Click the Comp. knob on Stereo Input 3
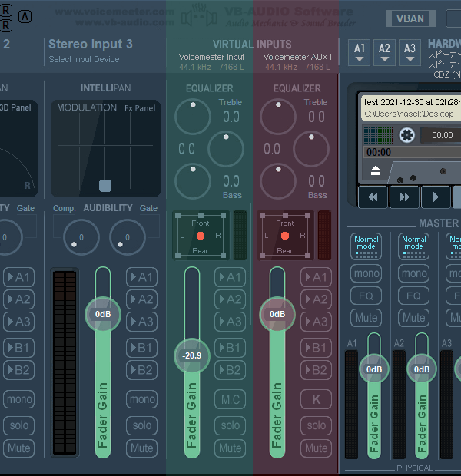461x476 pixels. (x=81, y=237)
